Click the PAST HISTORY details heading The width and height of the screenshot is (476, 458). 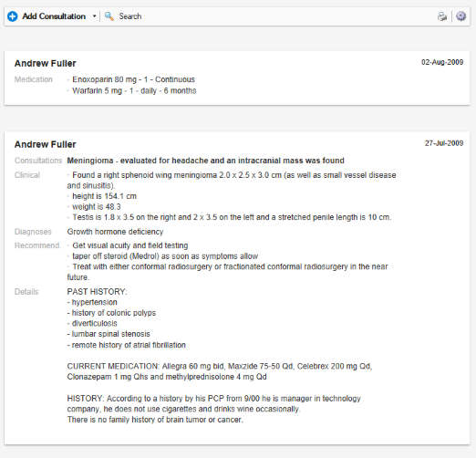97,292
